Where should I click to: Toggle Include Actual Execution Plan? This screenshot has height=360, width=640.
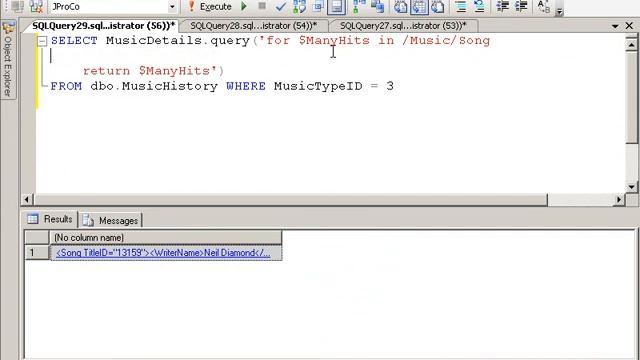[x=358, y=7]
